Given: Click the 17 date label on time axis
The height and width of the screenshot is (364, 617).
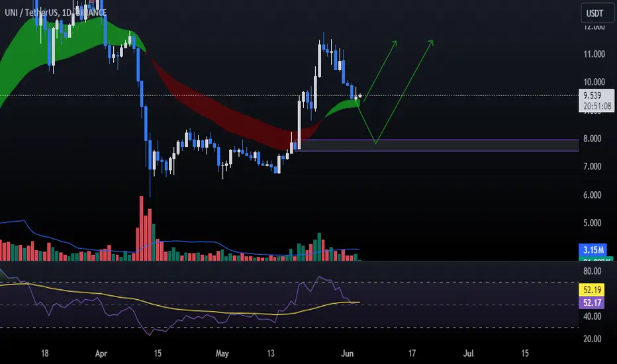Looking at the screenshot, I should (x=412, y=353).
